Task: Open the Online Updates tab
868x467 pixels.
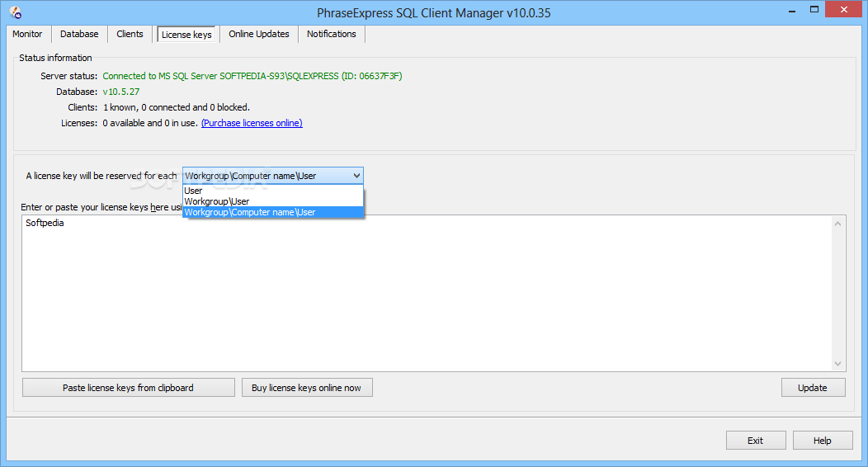Action: (258, 34)
